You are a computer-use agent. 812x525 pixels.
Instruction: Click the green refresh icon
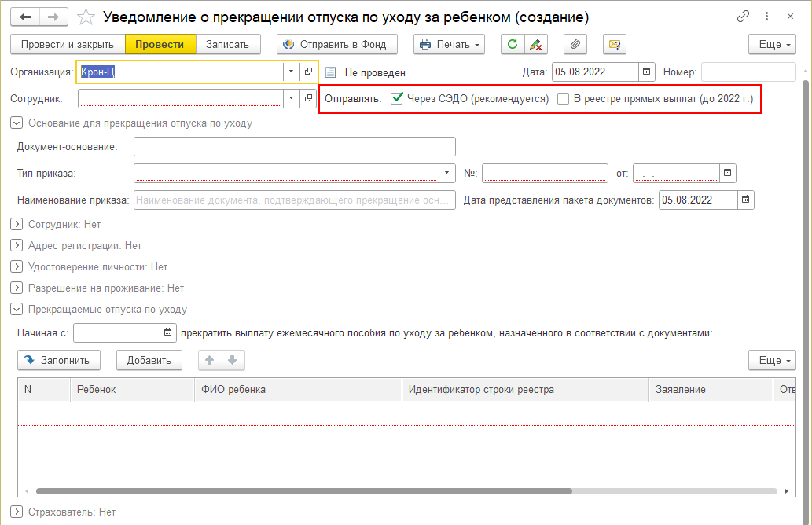[513, 44]
